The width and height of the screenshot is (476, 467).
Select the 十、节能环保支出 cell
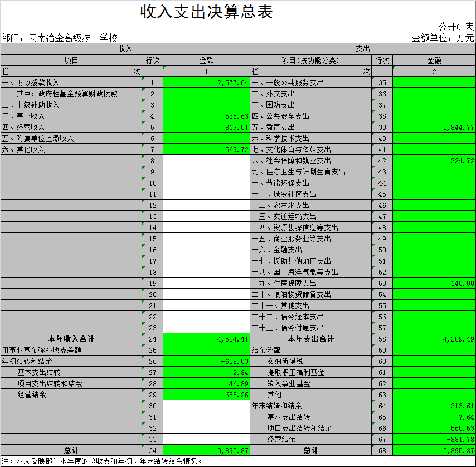tap(311, 183)
